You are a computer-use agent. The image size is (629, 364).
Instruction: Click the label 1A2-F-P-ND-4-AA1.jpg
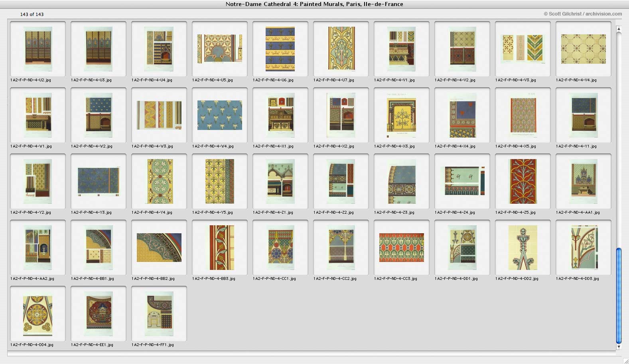[578, 212]
